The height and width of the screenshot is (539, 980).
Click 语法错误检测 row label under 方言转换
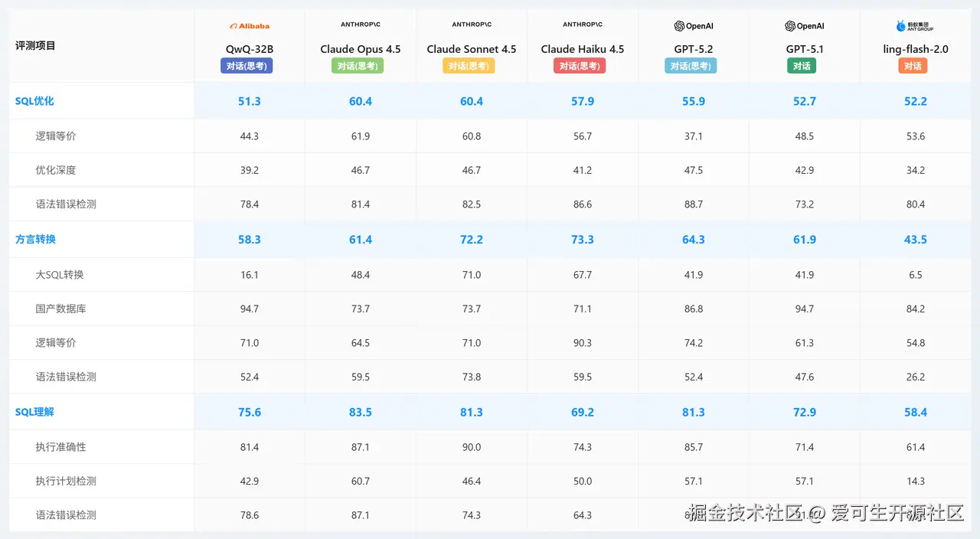click(66, 377)
